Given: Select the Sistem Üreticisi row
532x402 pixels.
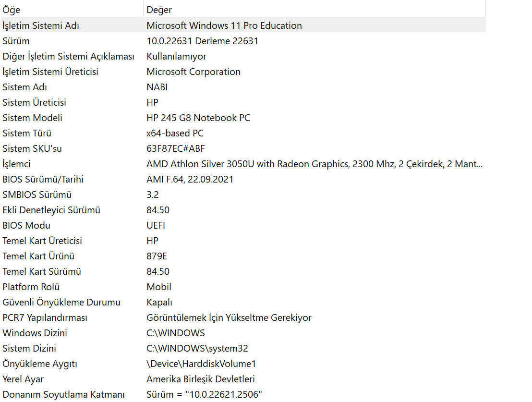Looking at the screenshot, I should pos(243,102).
